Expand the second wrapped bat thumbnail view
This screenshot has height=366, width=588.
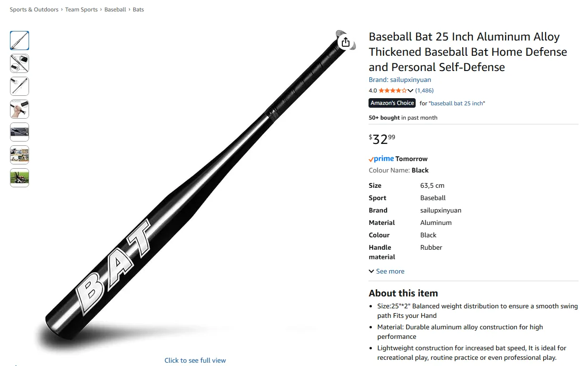(x=19, y=63)
